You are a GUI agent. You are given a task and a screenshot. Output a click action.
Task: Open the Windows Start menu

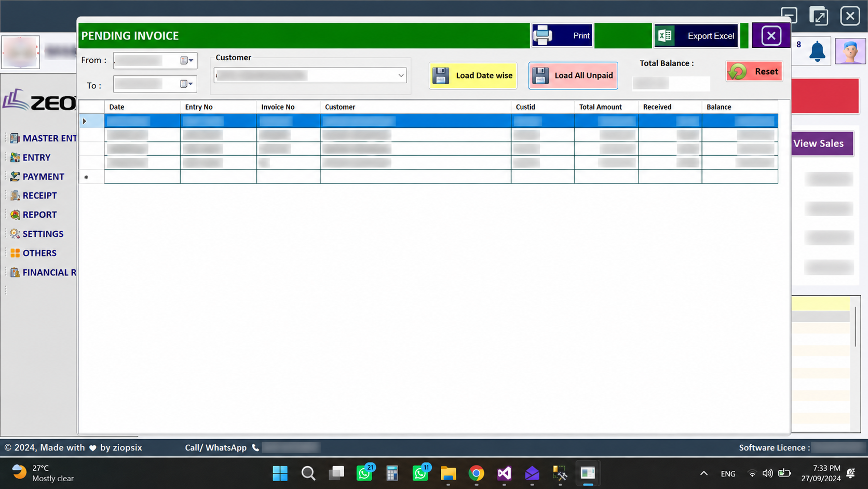(280, 473)
